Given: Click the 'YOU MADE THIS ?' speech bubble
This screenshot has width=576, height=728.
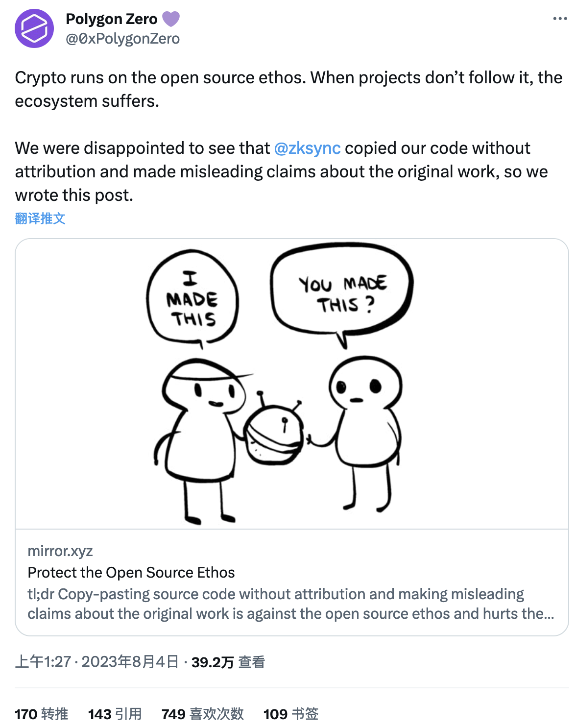Looking at the screenshot, I should click(342, 292).
